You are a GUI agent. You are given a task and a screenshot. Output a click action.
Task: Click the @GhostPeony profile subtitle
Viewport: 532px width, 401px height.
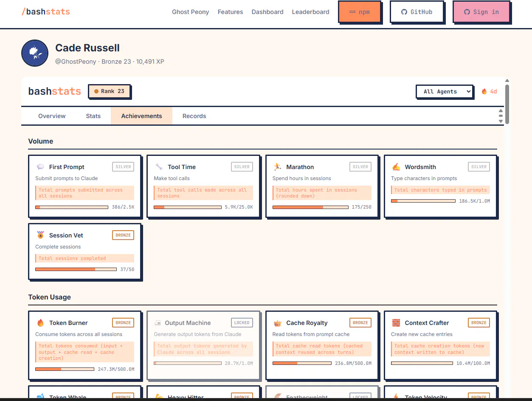click(x=110, y=62)
